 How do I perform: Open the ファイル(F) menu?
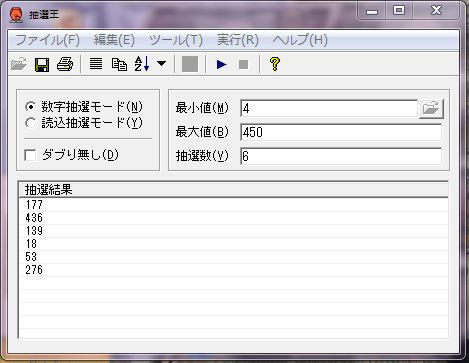48,40
